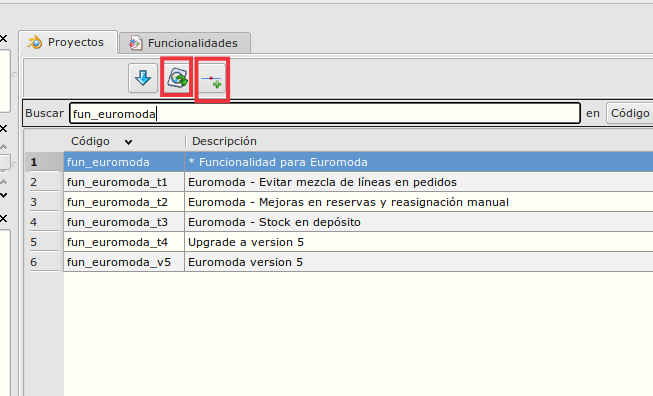
Task: Click 'Upgrade a version 5' description
Action: pyautogui.click(x=246, y=242)
